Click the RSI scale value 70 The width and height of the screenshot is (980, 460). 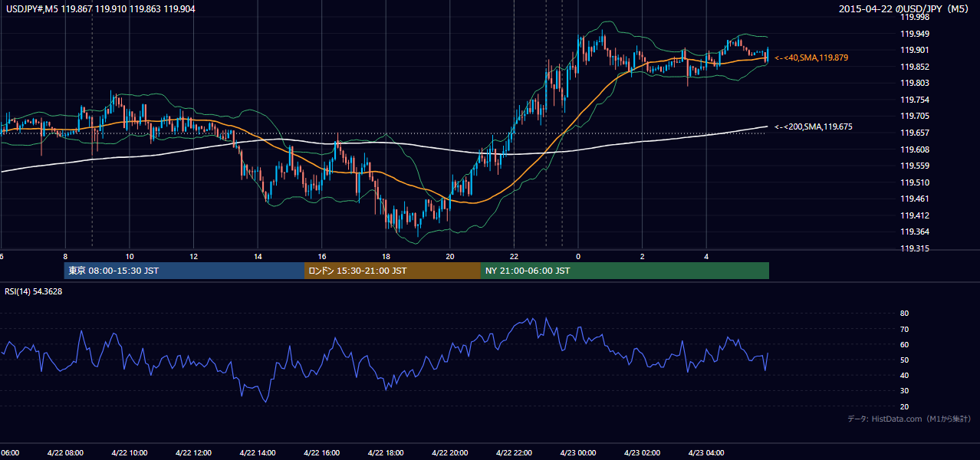pyautogui.click(x=904, y=329)
